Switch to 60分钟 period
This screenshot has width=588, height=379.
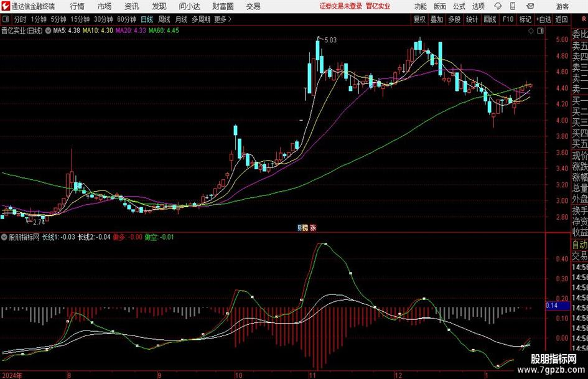coord(126,19)
